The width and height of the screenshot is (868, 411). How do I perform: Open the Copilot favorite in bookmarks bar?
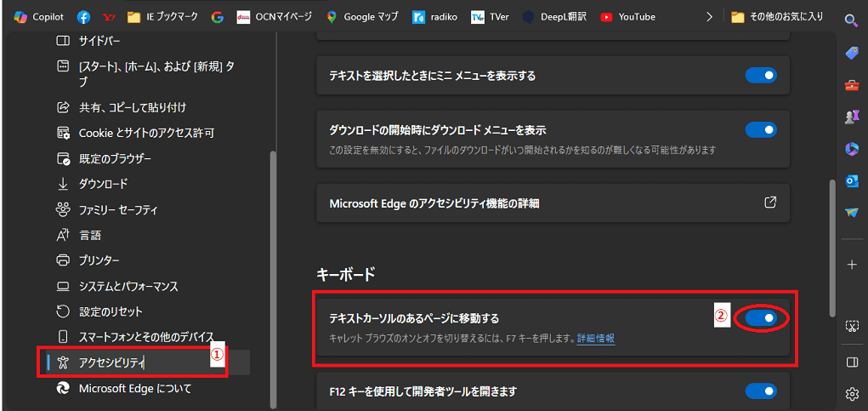tap(39, 16)
